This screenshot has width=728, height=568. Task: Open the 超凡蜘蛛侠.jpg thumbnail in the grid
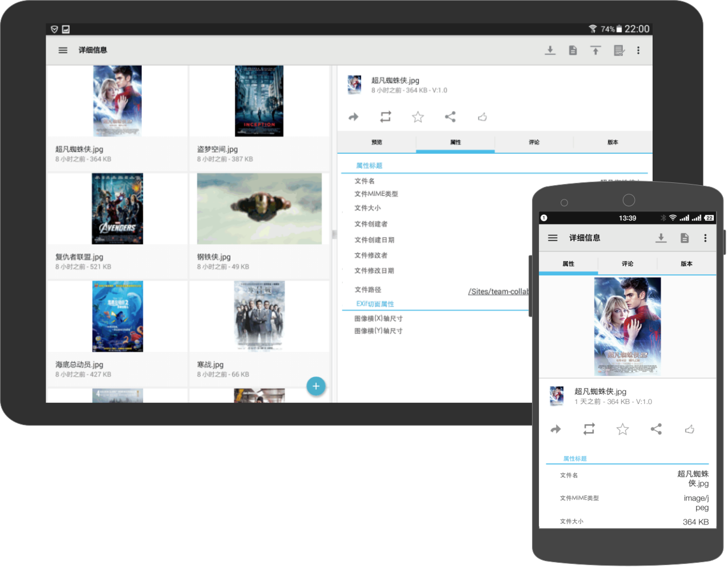coord(118,101)
